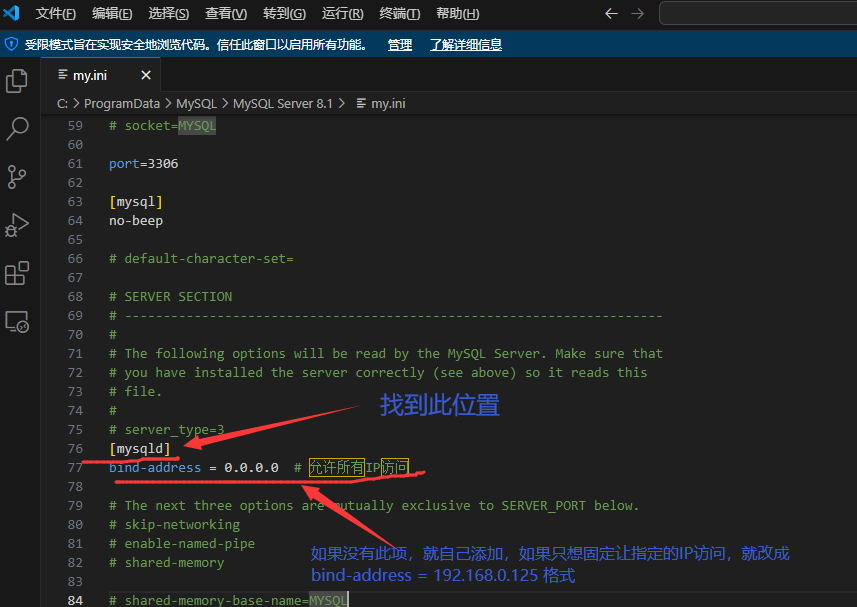This screenshot has width=857, height=607.
Task: Open the Search view icon
Action: (17, 129)
